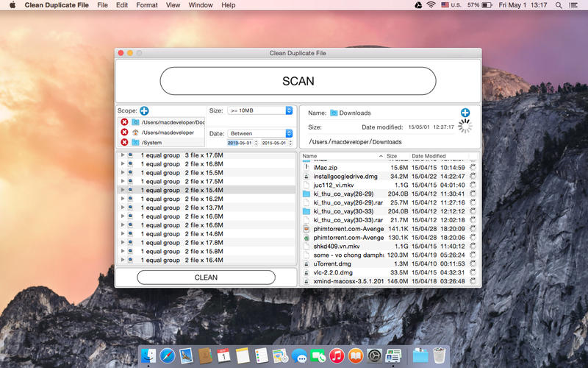Open the Window menu
Viewport: 588px width, 368px height.
tap(201, 5)
